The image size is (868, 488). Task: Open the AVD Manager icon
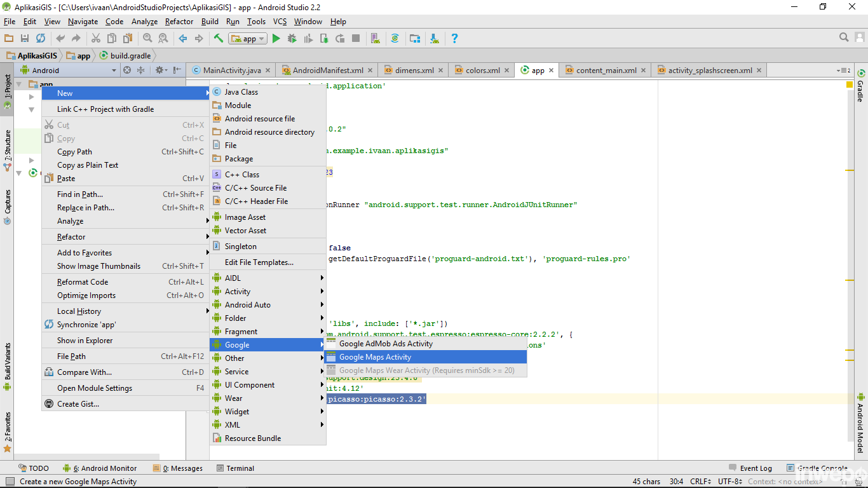375,39
